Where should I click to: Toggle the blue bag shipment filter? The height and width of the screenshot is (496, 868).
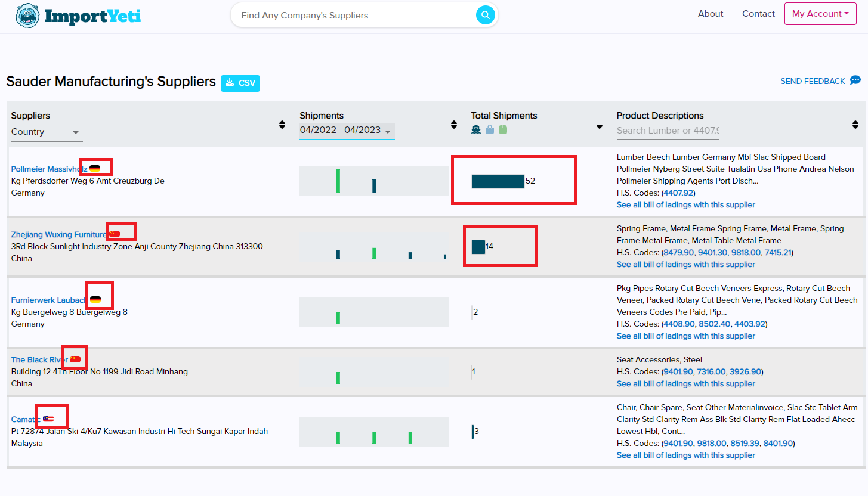490,129
